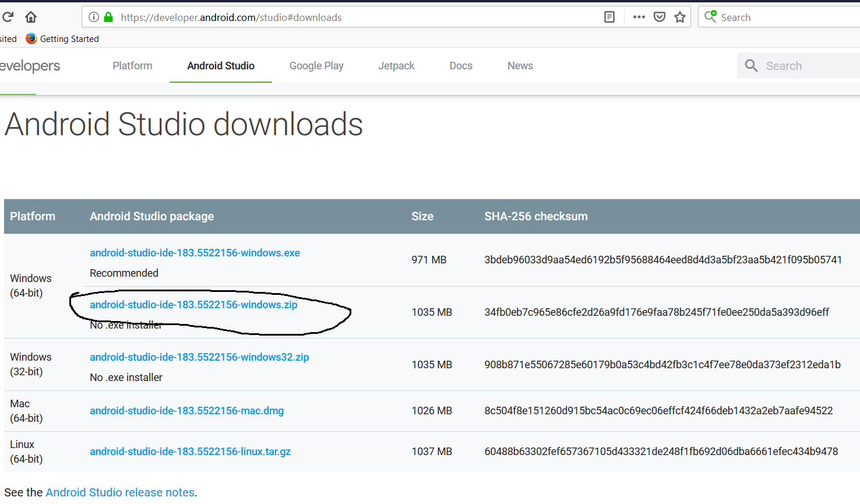Download android-studio-ide-183.5522156-mac.dmg
The width and height of the screenshot is (860, 504).
point(186,411)
